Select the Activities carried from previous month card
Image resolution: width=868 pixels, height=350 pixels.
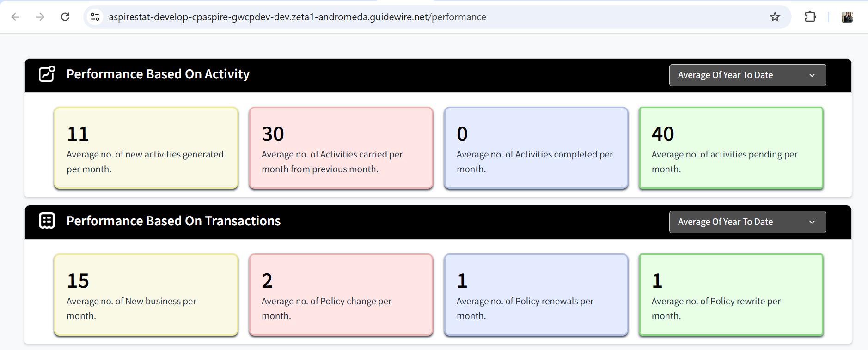341,148
